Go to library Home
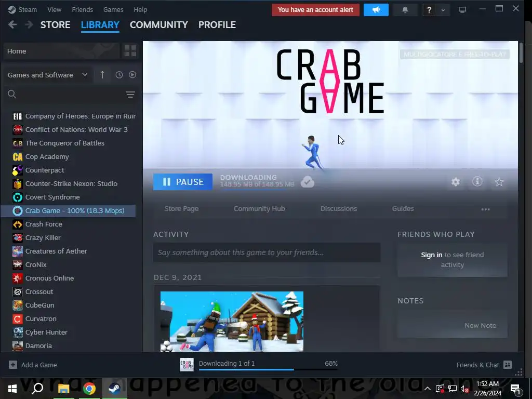Image resolution: width=532 pixels, height=399 pixels. tap(61, 51)
